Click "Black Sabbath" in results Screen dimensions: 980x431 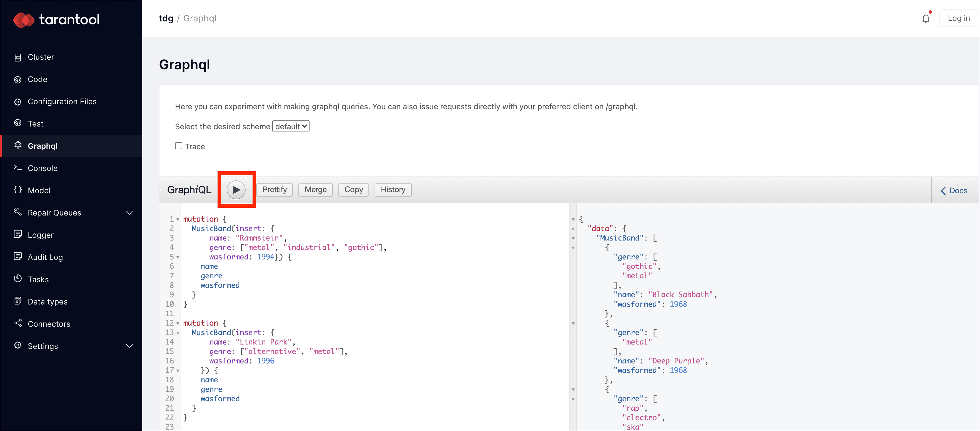(x=680, y=295)
